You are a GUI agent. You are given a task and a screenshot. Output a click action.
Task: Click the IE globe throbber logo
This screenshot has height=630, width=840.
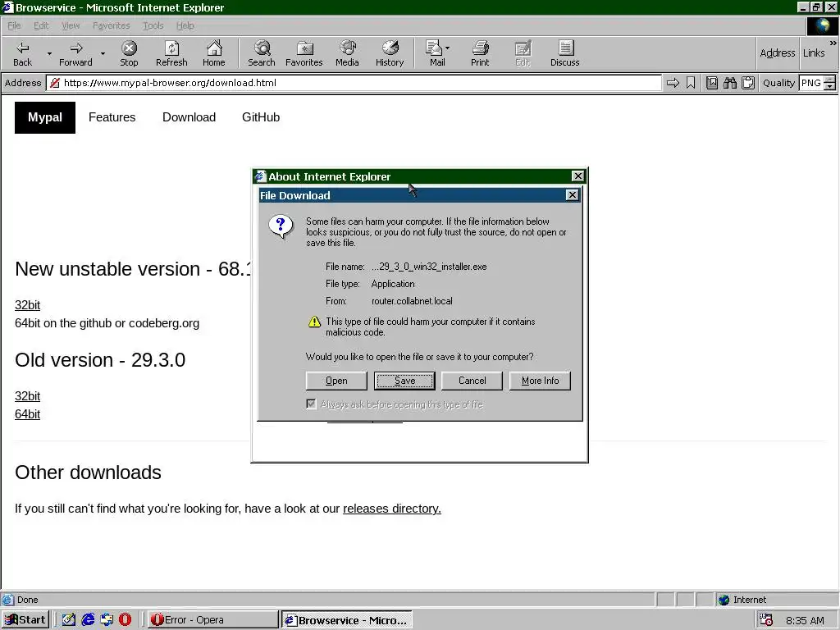click(822, 25)
